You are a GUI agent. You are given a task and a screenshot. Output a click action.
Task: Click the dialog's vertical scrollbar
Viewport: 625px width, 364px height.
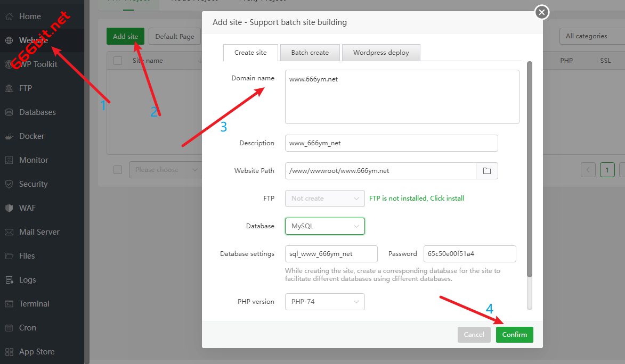[529, 170]
